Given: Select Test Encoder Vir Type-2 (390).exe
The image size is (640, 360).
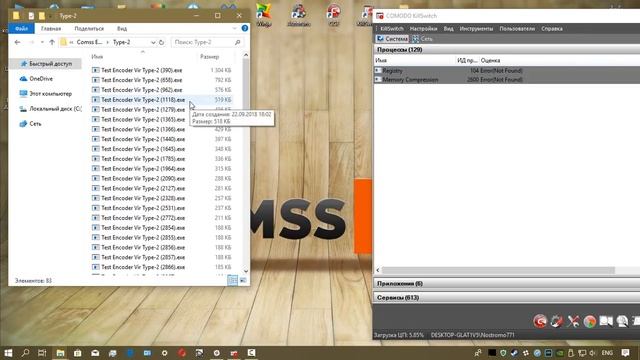Looking at the screenshot, I should click(x=142, y=70).
